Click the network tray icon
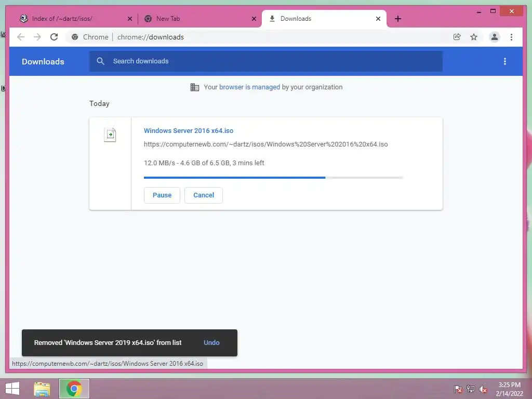The image size is (532, 399). (471, 389)
